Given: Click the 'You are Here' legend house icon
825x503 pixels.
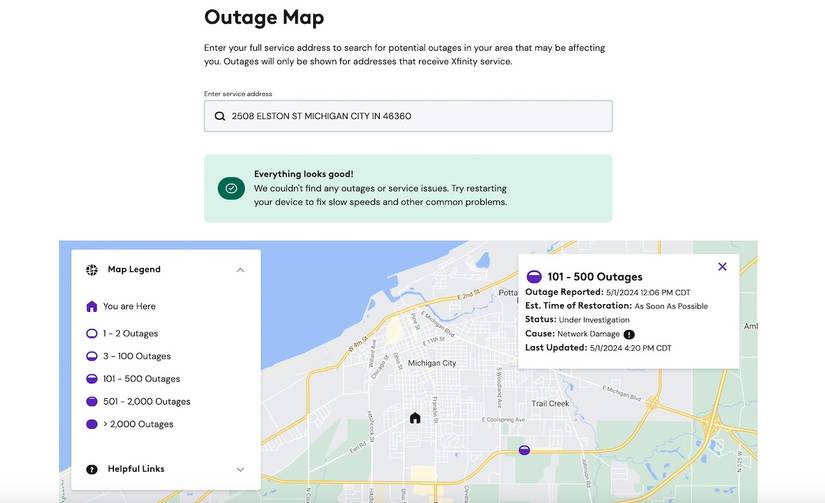Looking at the screenshot, I should click(92, 307).
